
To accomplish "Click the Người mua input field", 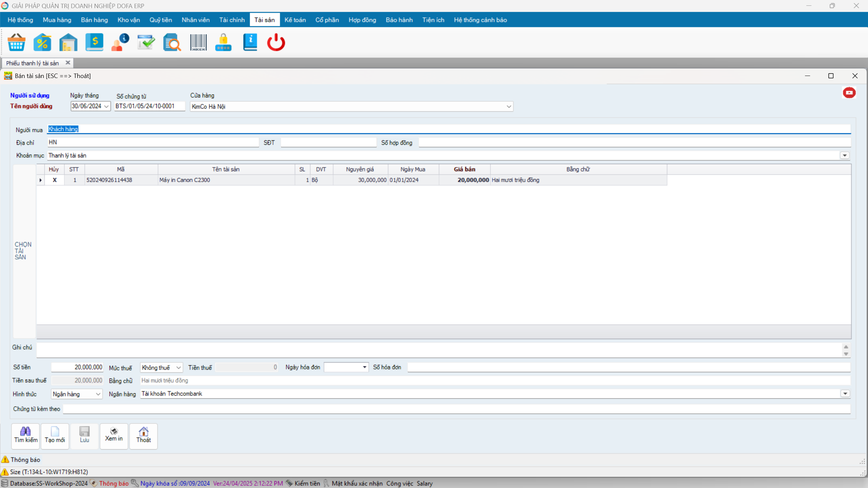I will (449, 129).
